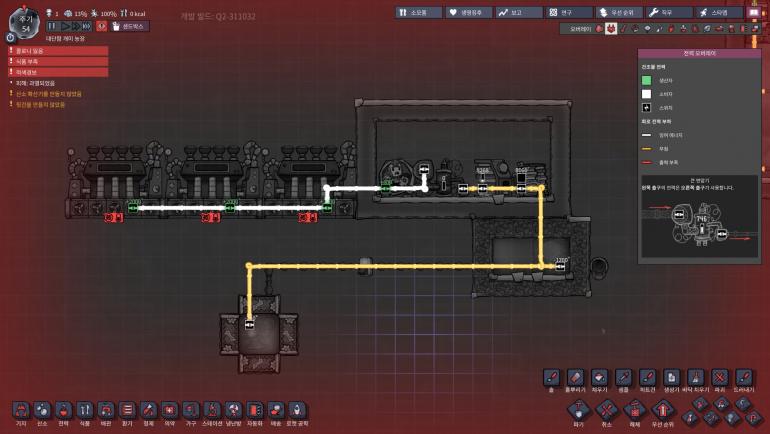Image resolution: width=770 pixels, height=434 pixels.
Task: Click the white consumer legend swatch
Action: click(x=646, y=94)
